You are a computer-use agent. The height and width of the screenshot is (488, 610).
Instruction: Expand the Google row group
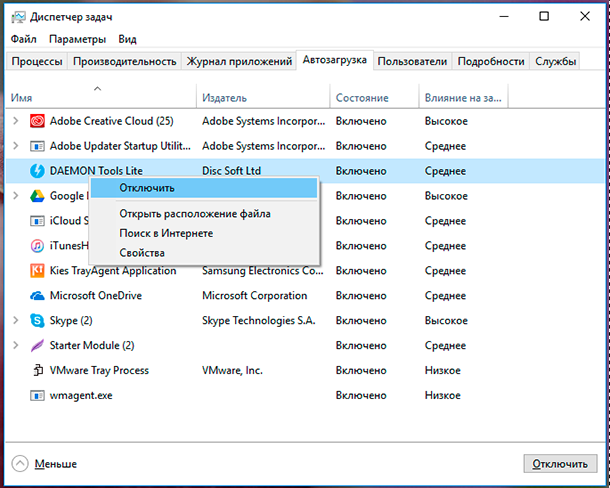coord(16,196)
